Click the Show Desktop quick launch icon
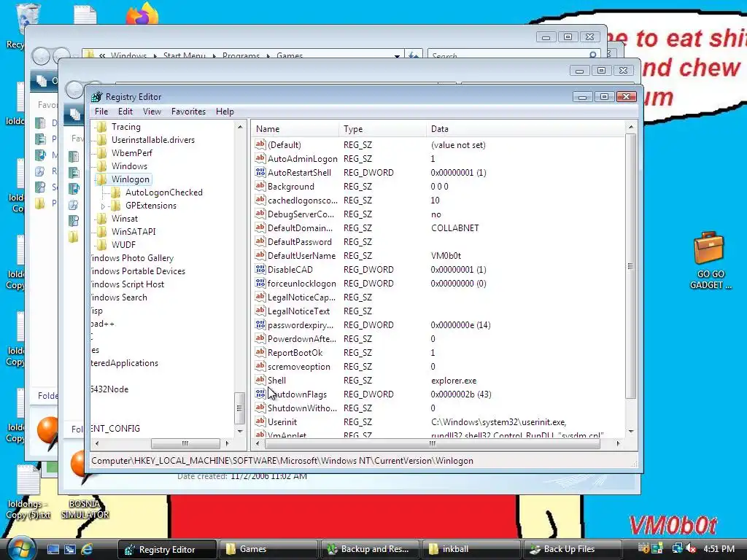Image resolution: width=747 pixels, height=560 pixels. click(53, 549)
